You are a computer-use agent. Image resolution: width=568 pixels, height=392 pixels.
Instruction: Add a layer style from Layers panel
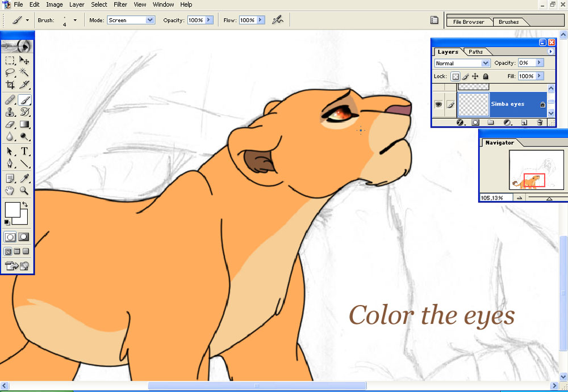pyautogui.click(x=461, y=123)
